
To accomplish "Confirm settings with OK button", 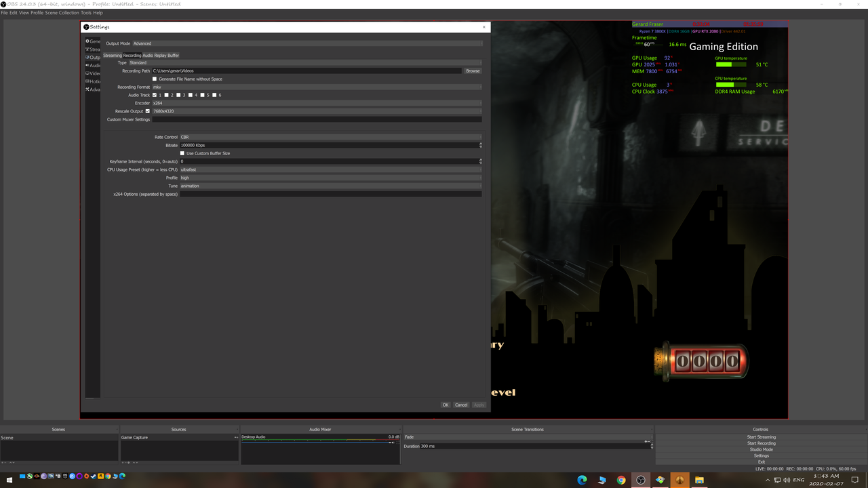I will coord(446,405).
